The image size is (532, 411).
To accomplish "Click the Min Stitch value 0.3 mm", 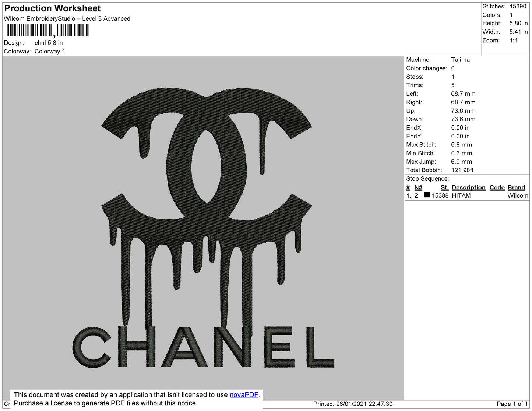I will [x=461, y=153].
